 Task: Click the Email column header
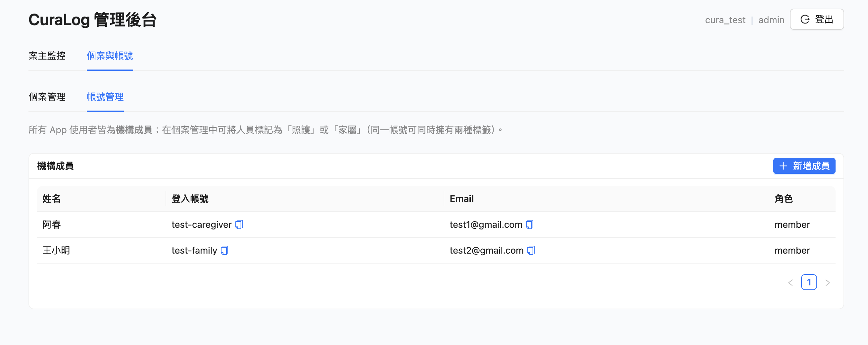click(x=461, y=199)
